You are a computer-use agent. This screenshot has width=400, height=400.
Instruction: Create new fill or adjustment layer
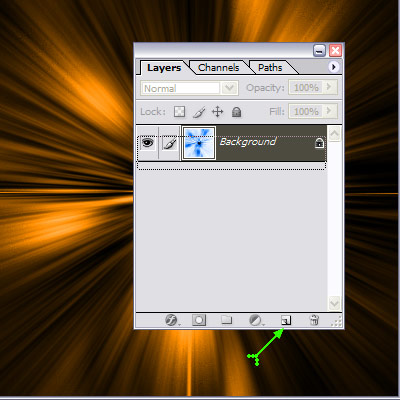pos(256,320)
